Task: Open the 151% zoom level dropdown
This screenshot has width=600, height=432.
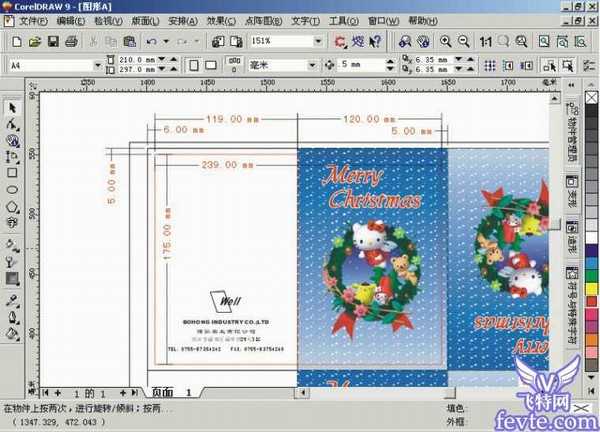Action: (x=318, y=42)
